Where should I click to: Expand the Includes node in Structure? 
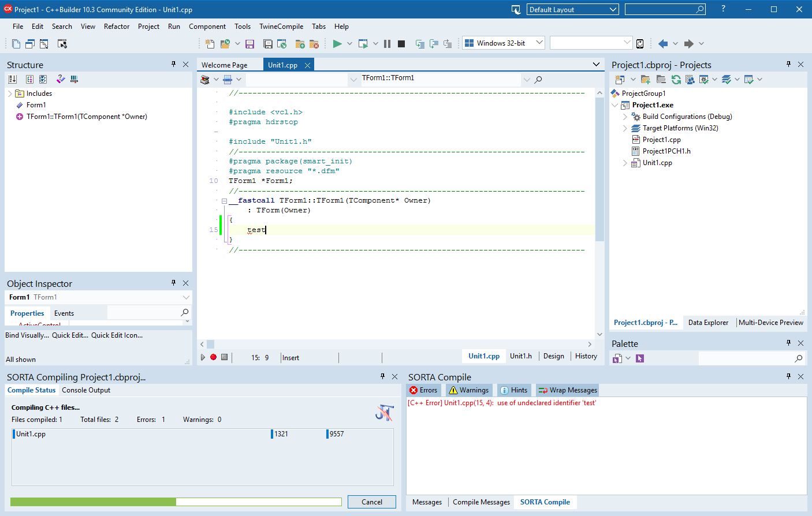pyautogui.click(x=10, y=94)
